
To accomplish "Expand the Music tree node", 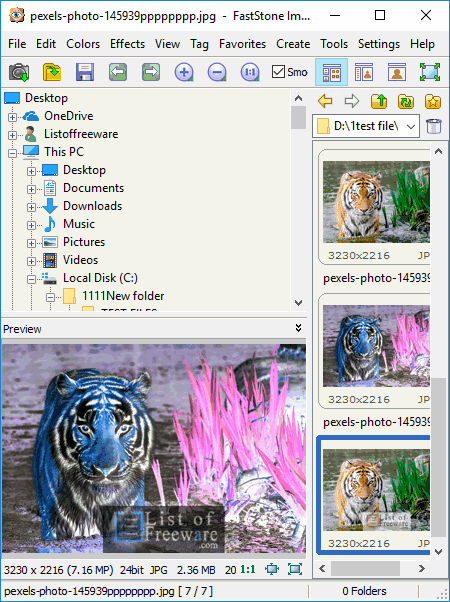I will click(31, 225).
